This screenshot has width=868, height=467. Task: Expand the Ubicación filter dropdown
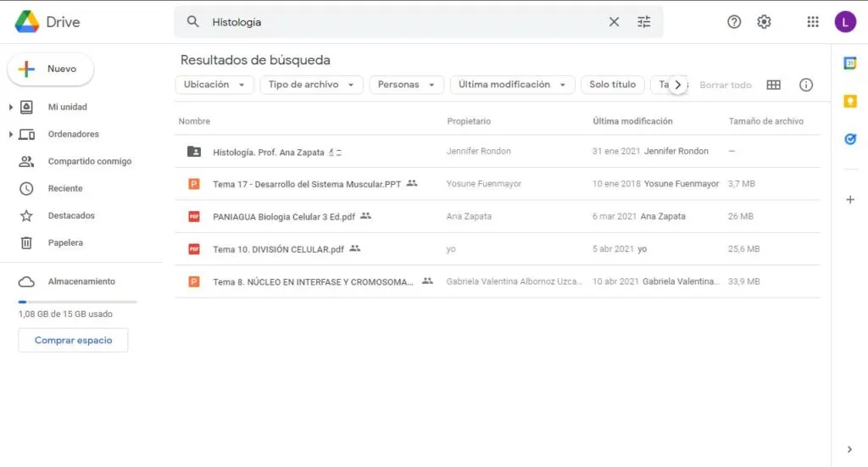pos(214,85)
